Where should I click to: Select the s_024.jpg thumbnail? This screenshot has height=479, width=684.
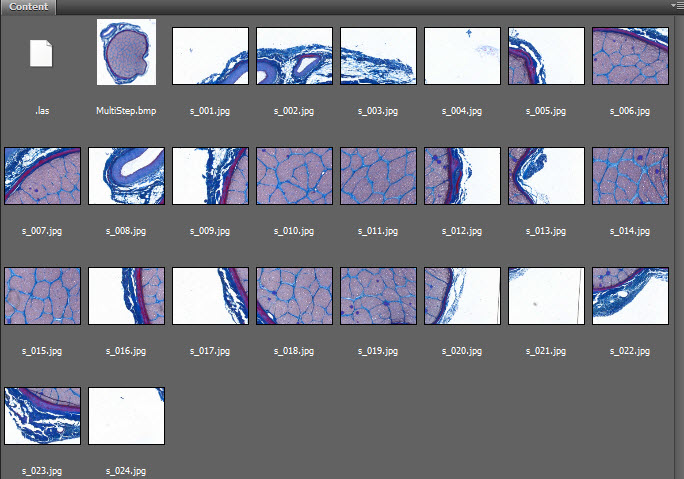coord(127,416)
